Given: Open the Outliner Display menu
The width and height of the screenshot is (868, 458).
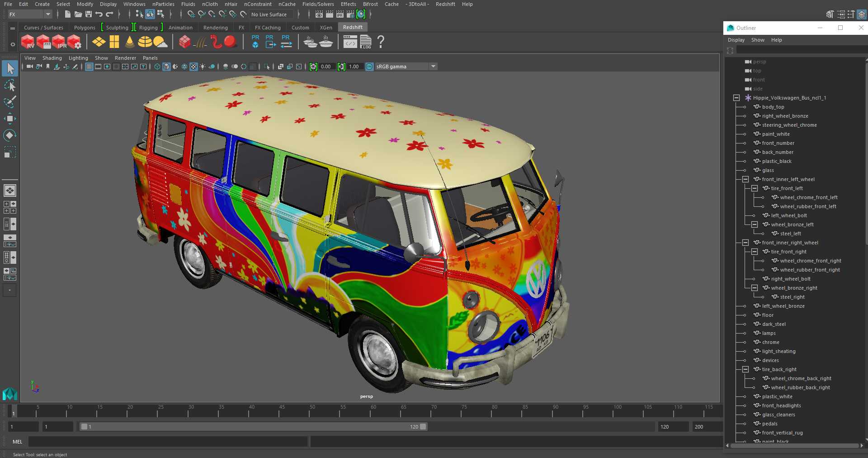Looking at the screenshot, I should point(736,40).
